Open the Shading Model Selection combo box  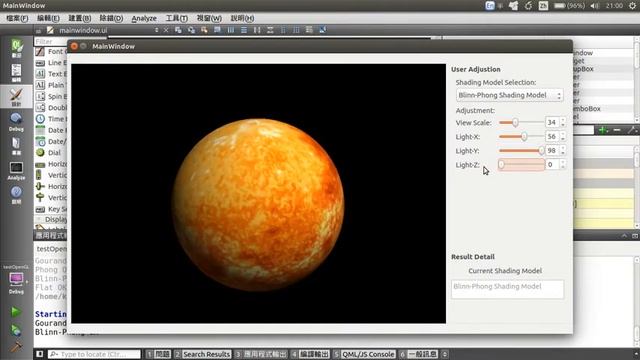[x=509, y=95]
